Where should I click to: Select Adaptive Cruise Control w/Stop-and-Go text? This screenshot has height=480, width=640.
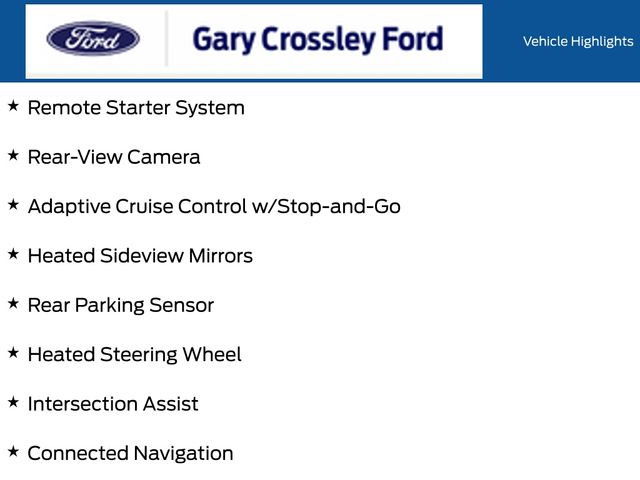214,206
